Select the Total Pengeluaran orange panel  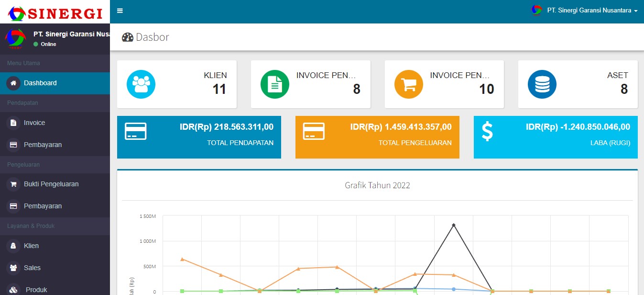[x=377, y=137]
